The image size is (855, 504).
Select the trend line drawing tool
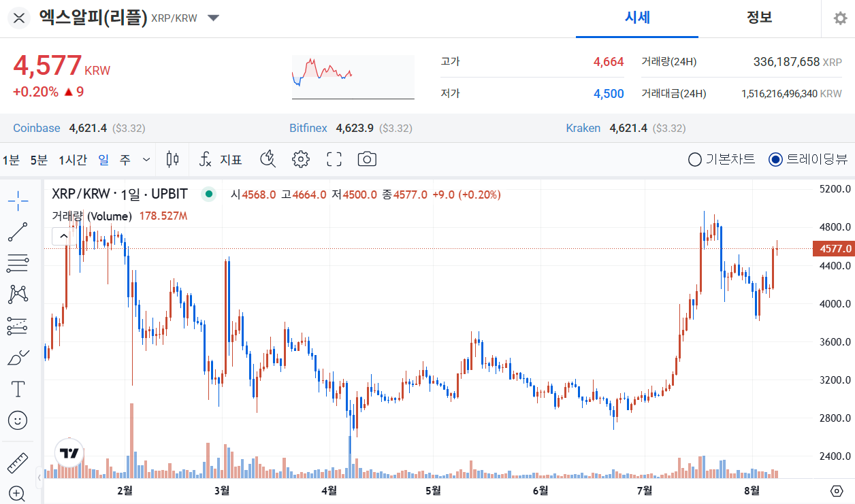point(18,232)
